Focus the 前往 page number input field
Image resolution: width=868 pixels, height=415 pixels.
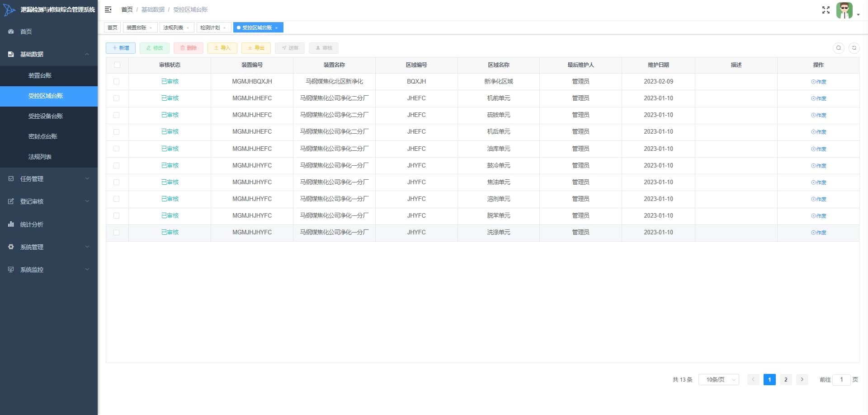(x=841, y=380)
